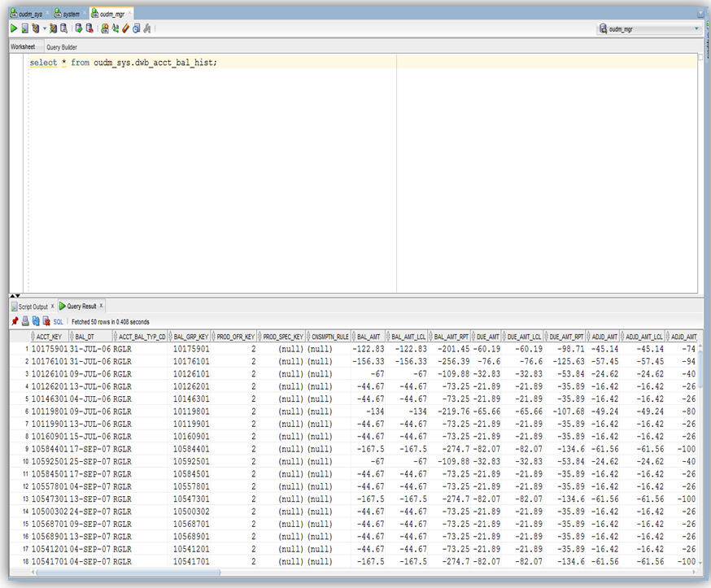The width and height of the screenshot is (711, 588).
Task: Select cell 10175901 in row 1 ACCT_KEY
Action: (x=50, y=349)
